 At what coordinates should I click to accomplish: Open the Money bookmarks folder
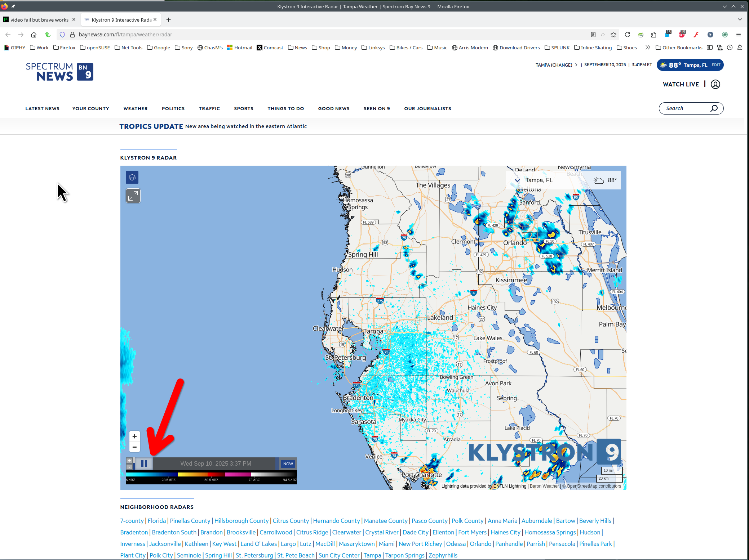346,48
